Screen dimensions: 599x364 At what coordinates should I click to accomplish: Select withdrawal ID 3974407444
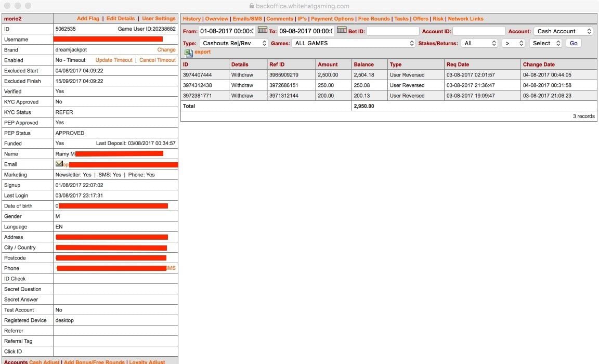click(197, 75)
